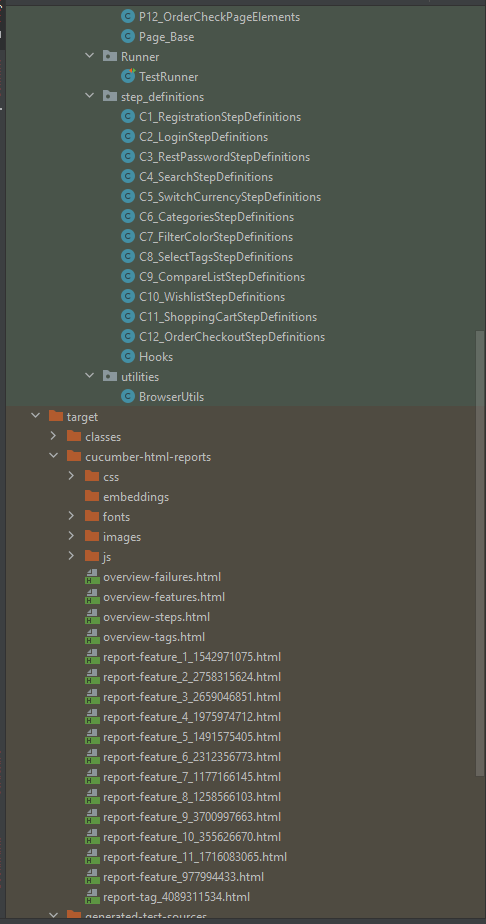Select report-feature_977994433.html

tap(183, 877)
